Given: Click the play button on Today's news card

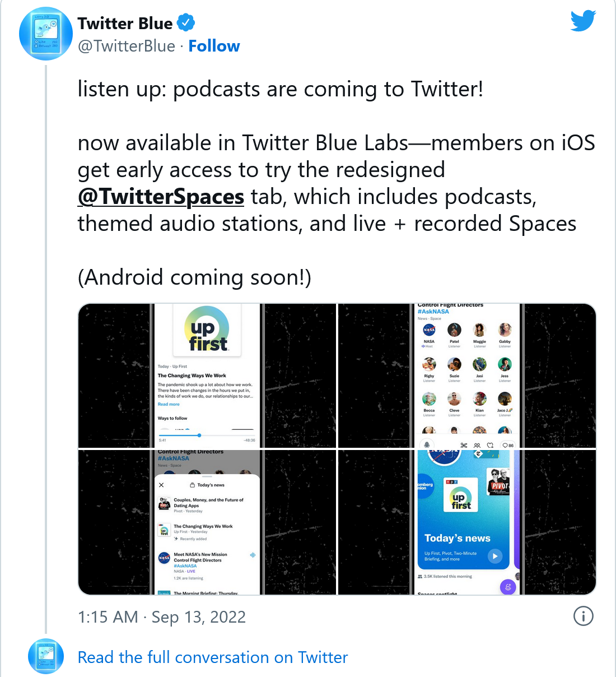Looking at the screenshot, I should [x=494, y=556].
